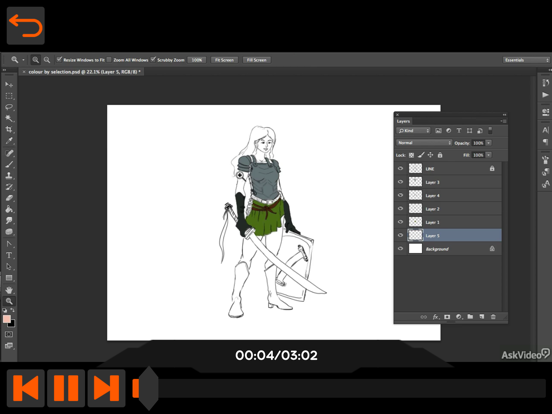Viewport: 552px width, 414px height.
Task: Go back using the orange return arrow
Action: point(26,25)
